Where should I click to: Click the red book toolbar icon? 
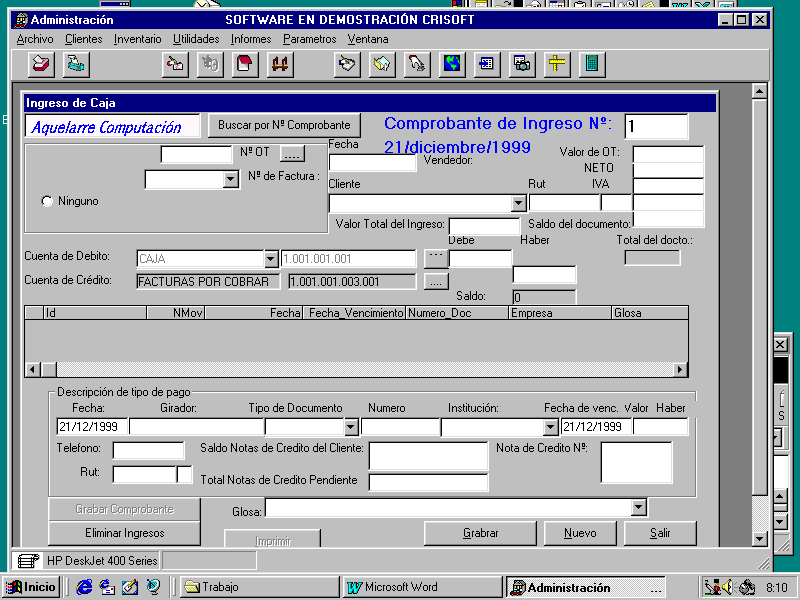point(243,64)
